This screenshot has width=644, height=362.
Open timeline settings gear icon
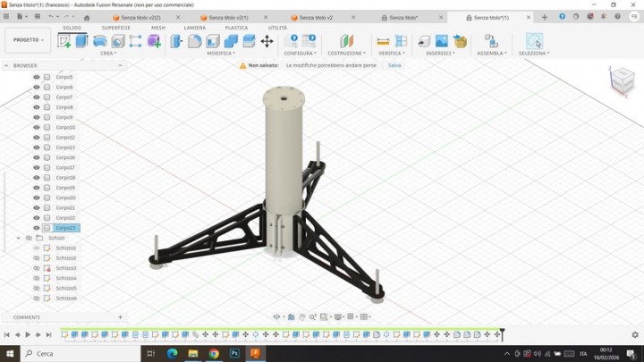635,334
